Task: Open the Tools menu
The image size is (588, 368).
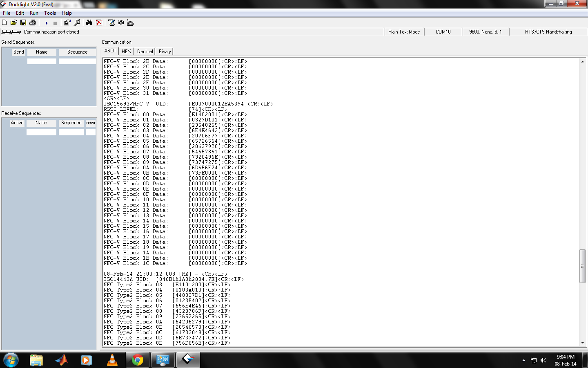Action: coord(50,13)
